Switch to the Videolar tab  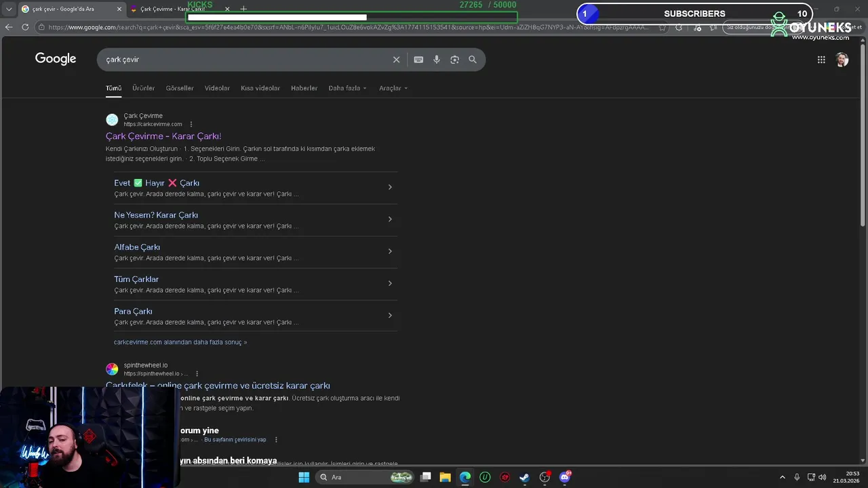[x=217, y=88]
